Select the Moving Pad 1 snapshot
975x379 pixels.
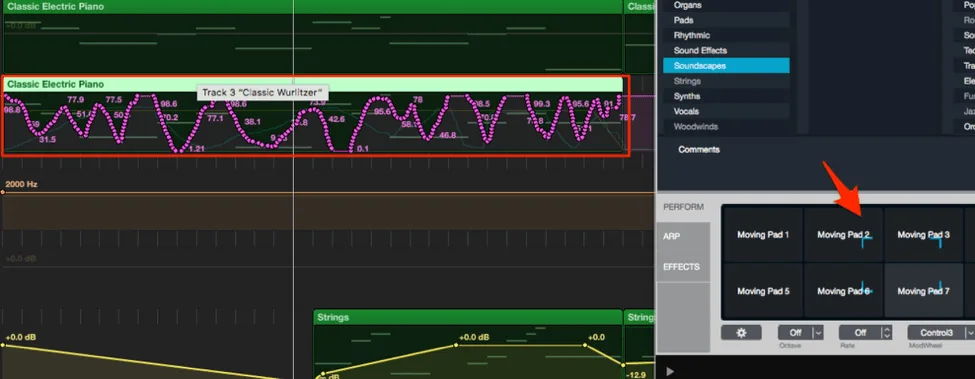point(763,235)
